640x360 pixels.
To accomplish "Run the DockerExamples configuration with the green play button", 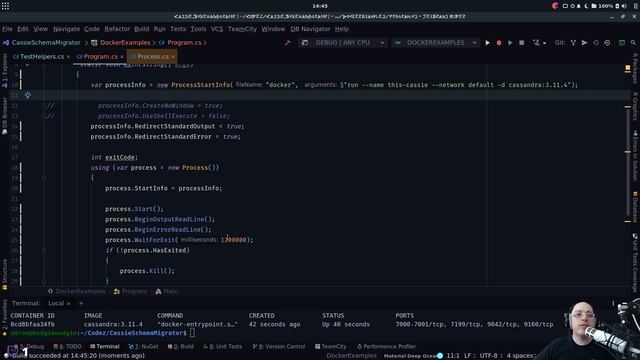I will point(487,42).
